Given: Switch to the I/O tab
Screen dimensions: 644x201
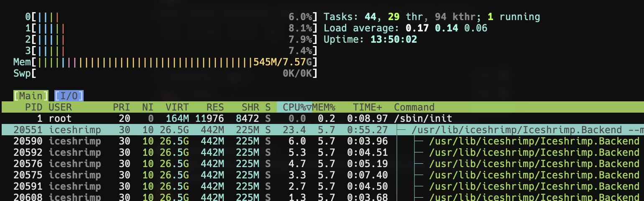Looking at the screenshot, I should coord(69,96).
